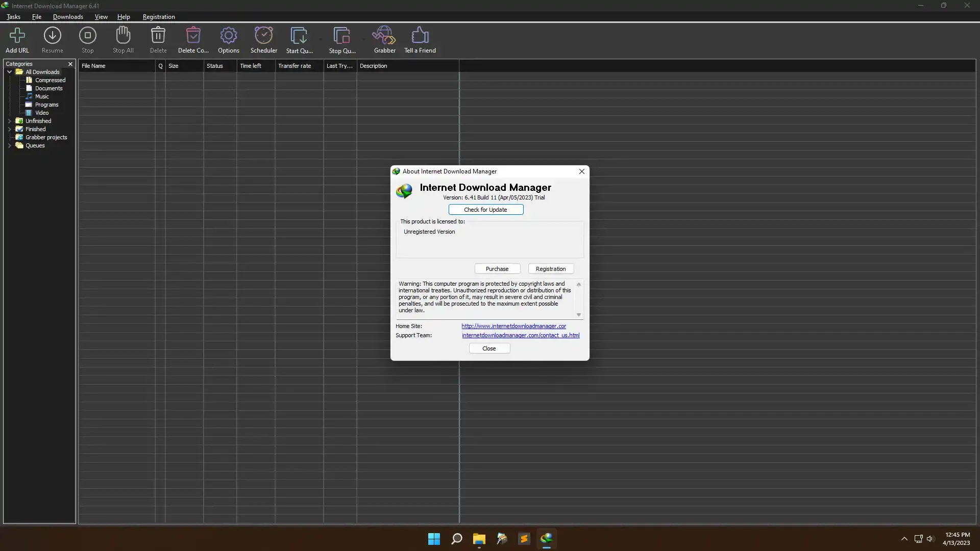Viewport: 980px width, 551px height.
Task: Show hidden system tray icons
Action: [x=904, y=539]
